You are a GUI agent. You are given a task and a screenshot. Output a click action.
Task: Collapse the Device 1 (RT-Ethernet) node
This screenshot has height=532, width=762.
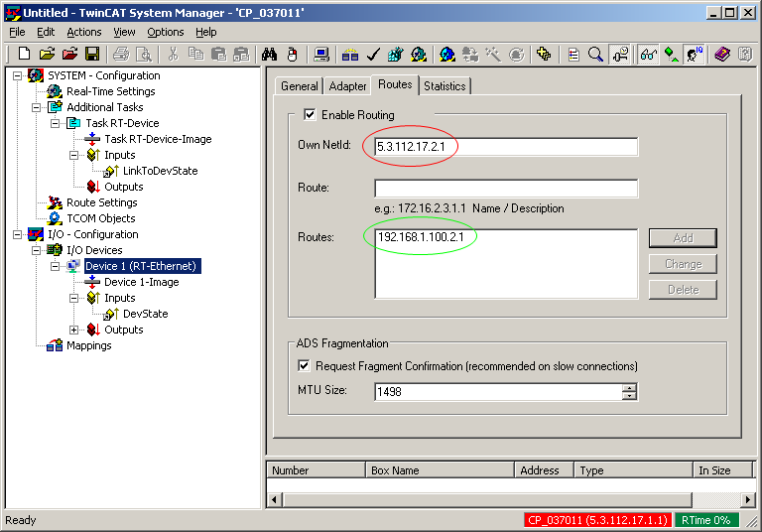pyautogui.click(x=56, y=266)
